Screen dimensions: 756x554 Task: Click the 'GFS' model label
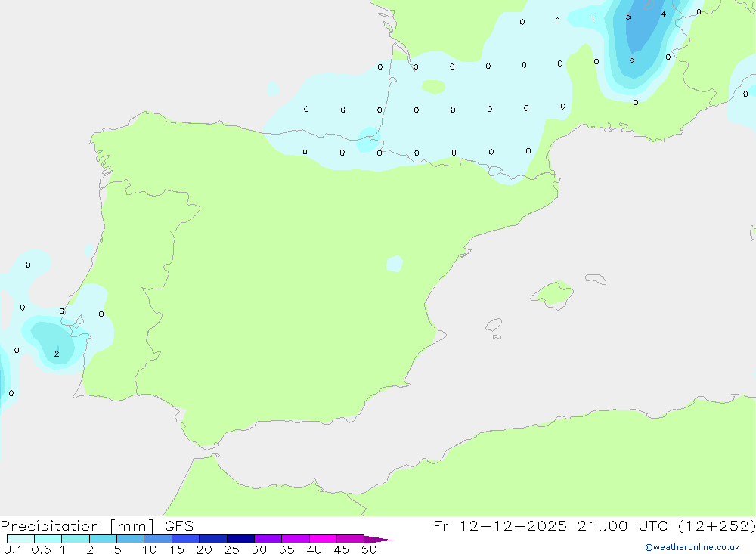179,526
